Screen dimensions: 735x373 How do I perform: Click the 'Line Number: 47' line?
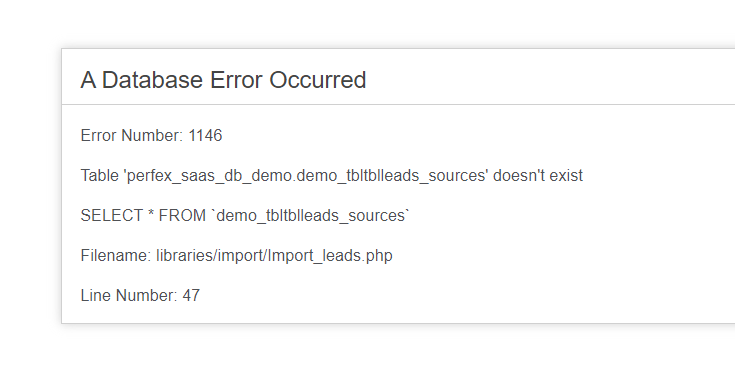pos(140,295)
